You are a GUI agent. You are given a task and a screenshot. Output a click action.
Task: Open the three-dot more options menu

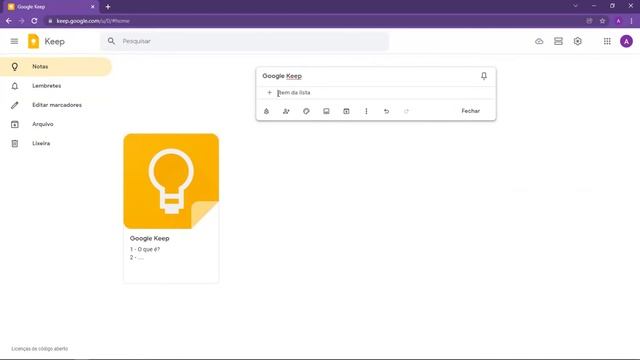click(366, 111)
